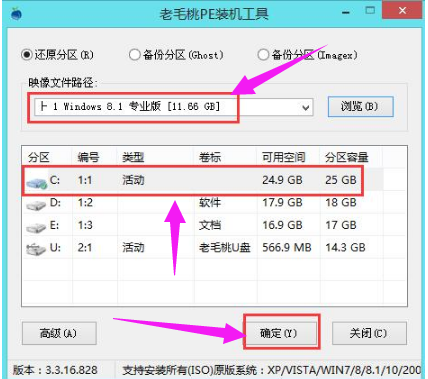
Task: Click the 18 GB capacity value
Action: point(341,202)
